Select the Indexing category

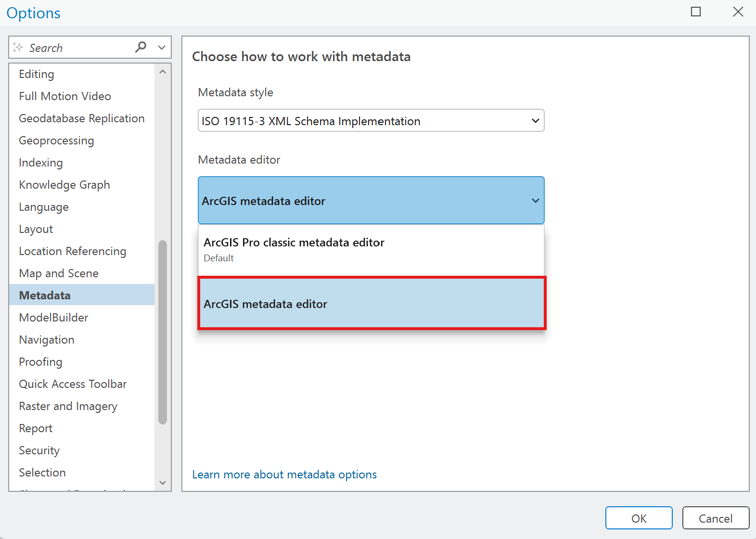click(x=82, y=163)
